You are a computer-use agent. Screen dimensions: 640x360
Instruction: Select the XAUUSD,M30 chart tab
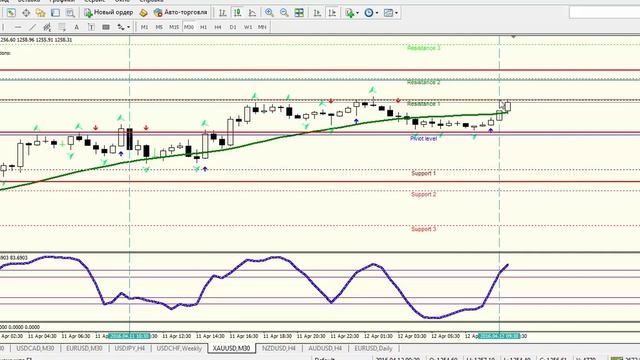[231, 348]
